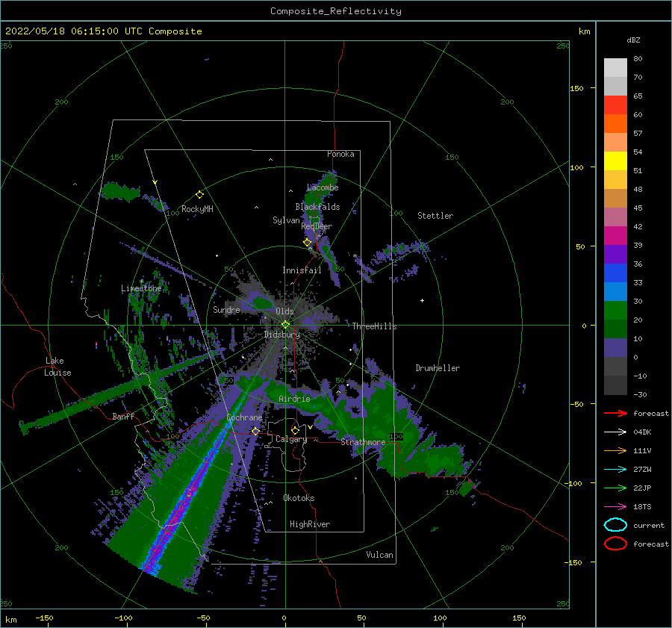Click the Lacombe city label
Image resolution: width=672 pixels, height=628 pixels.
pyautogui.click(x=323, y=187)
